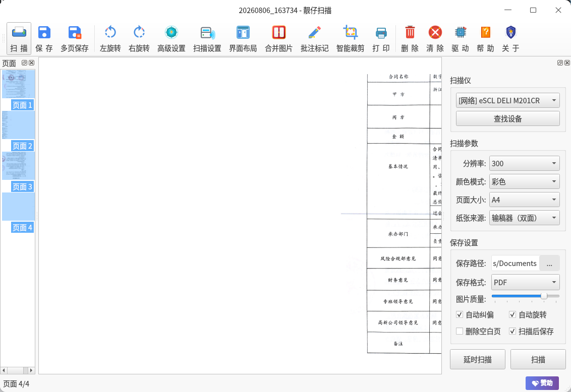Open 多页保存 multi-page save

point(75,38)
